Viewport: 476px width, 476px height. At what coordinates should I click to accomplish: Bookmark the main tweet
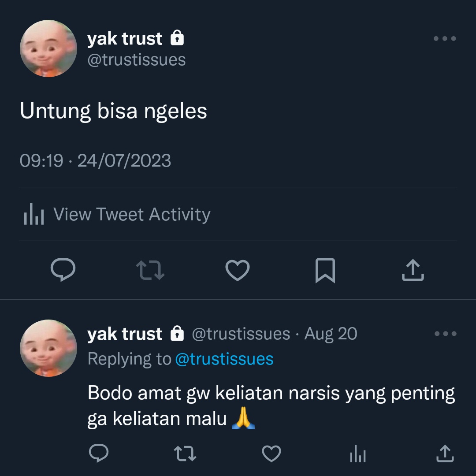point(325,270)
